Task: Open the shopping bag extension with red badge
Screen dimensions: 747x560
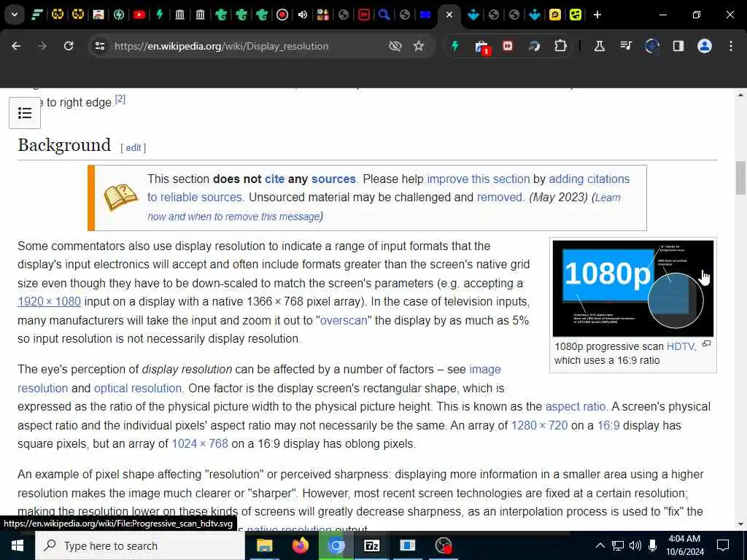Action: (x=481, y=47)
